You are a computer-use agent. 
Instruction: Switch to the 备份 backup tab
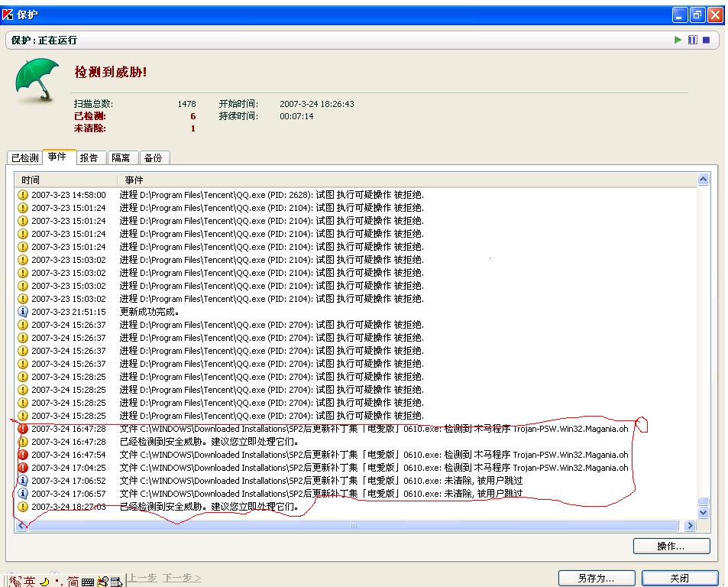point(154,158)
